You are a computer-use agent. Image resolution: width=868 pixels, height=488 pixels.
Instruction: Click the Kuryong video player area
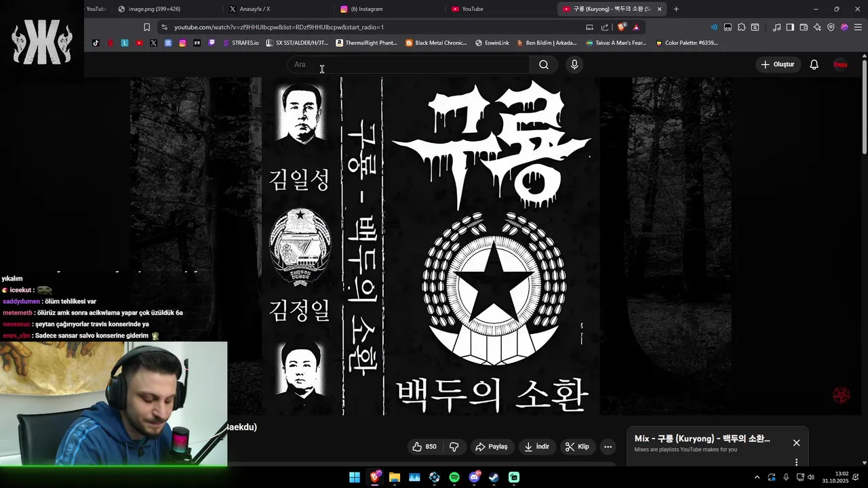(431, 246)
